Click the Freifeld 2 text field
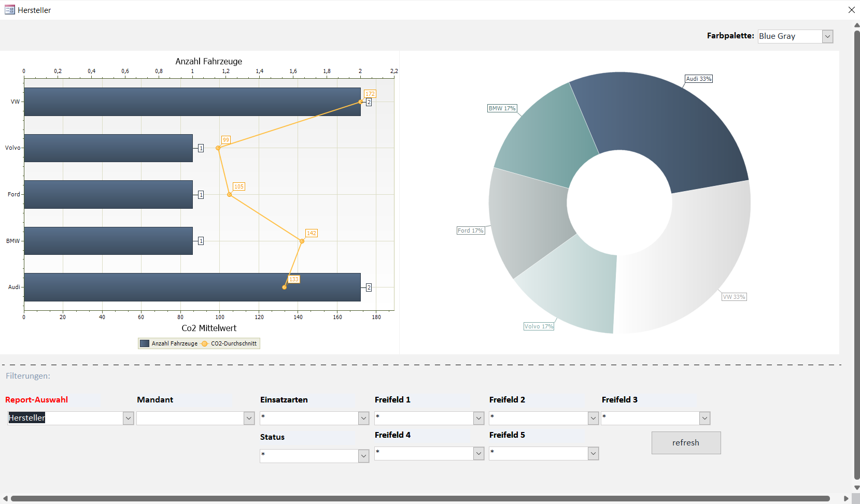This screenshot has height=504, width=860. (x=538, y=418)
